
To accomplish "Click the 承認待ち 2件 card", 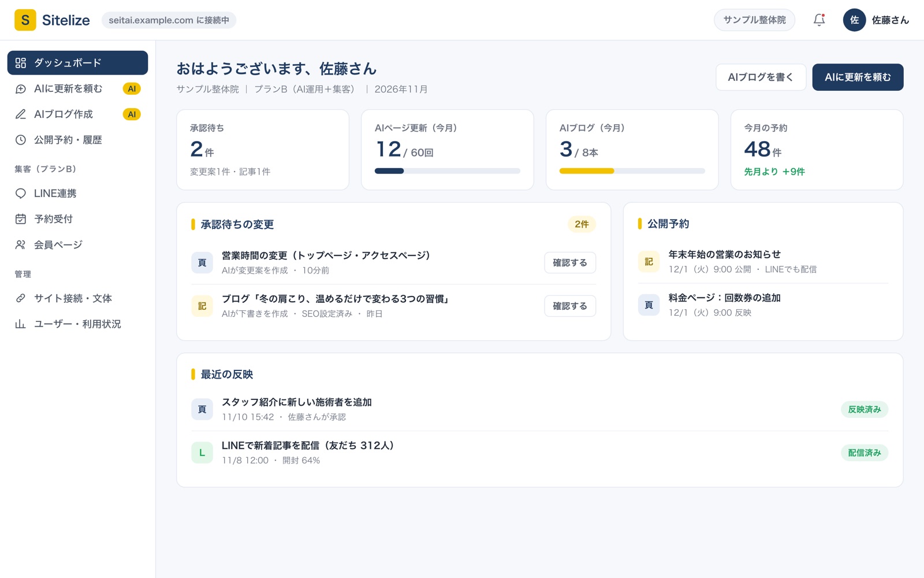I will click(263, 150).
